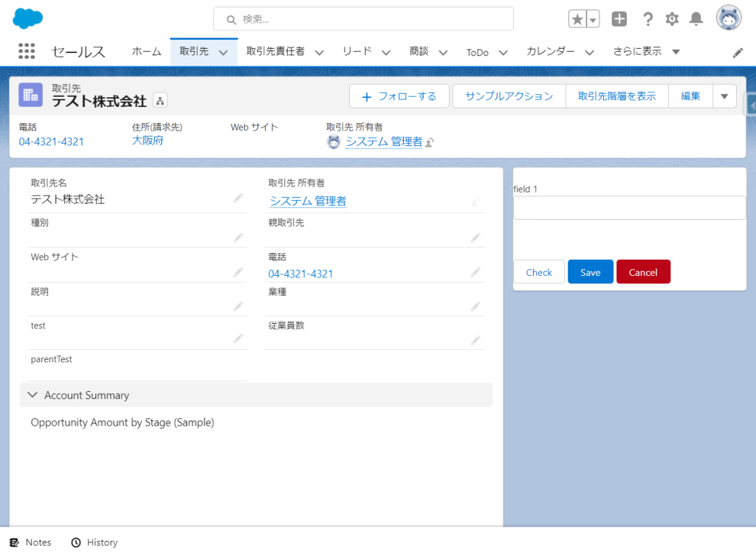Edit the 種別 field with its pencil
The image size is (756, 557).
238,238
